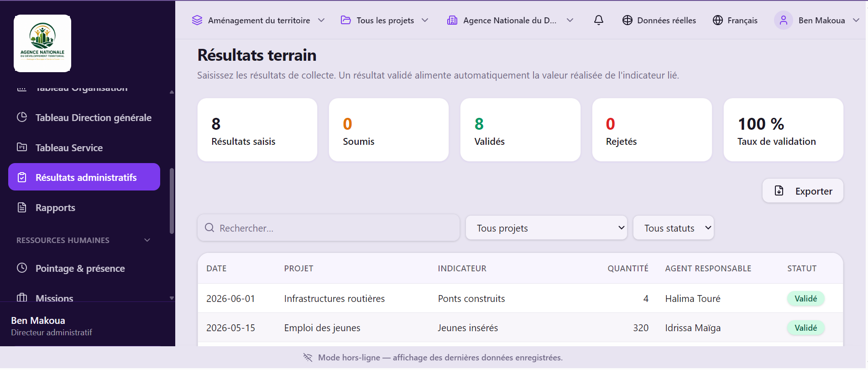
Task: Click the offline mode wifi-off icon
Action: 308,357
